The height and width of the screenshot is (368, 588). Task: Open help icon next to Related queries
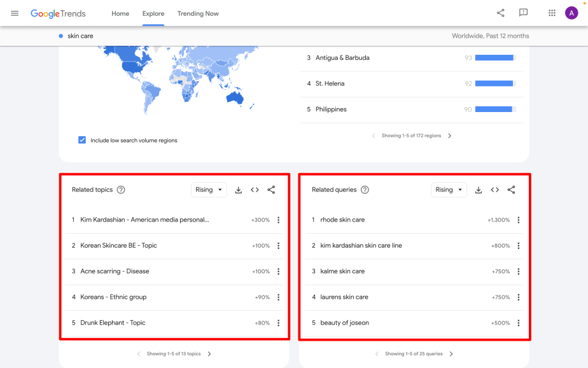[x=365, y=190]
